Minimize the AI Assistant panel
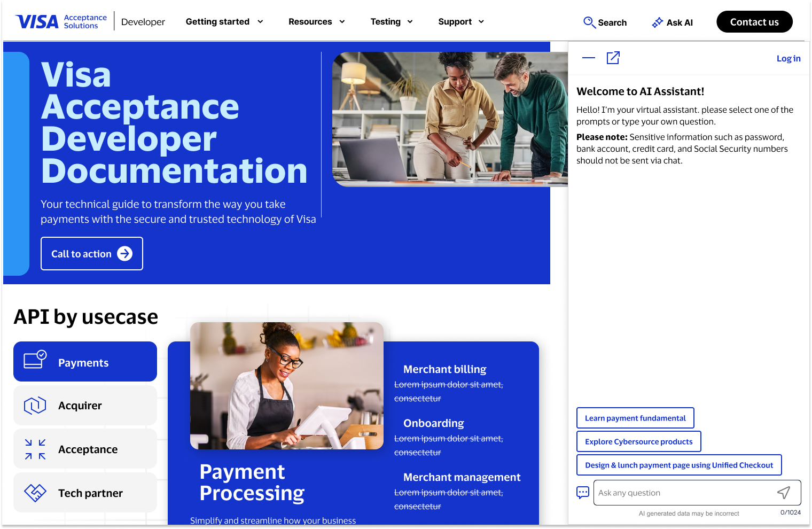812x529 pixels. coord(589,58)
